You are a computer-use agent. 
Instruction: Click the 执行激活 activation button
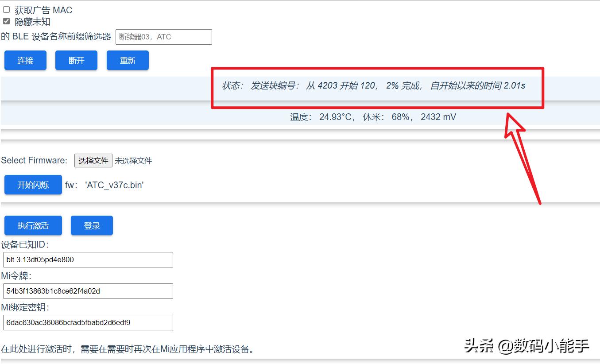(33, 225)
